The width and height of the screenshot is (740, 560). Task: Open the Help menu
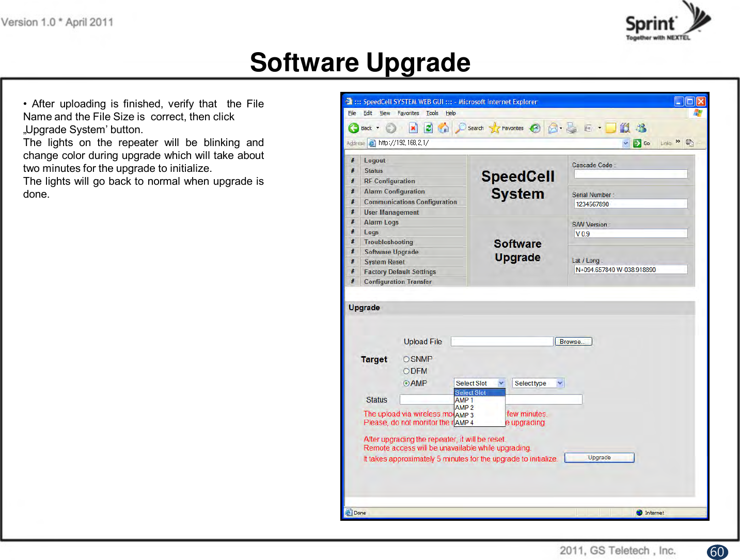(451, 113)
